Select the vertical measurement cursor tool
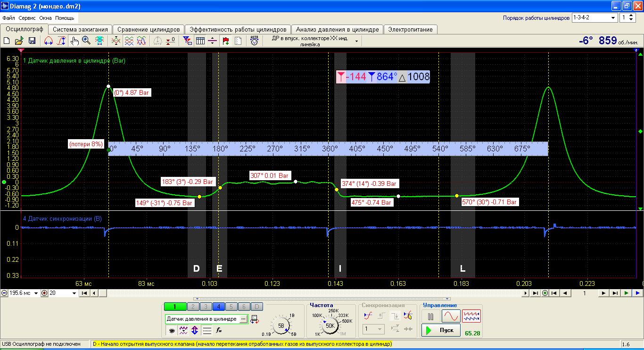Viewport: 644px width, 350px height. pyautogui.click(x=61, y=41)
